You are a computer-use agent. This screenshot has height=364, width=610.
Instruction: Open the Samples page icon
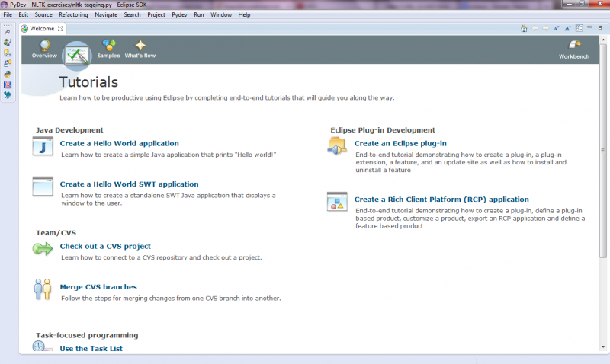point(108,48)
